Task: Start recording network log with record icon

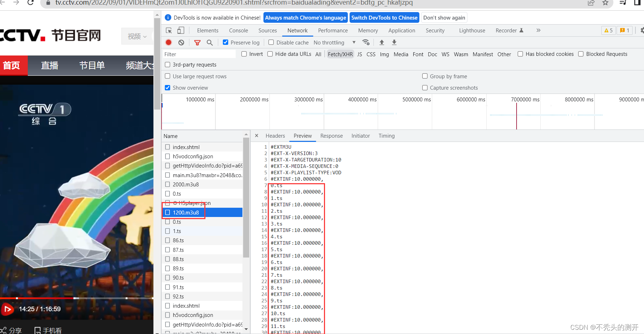Action: pos(168,42)
